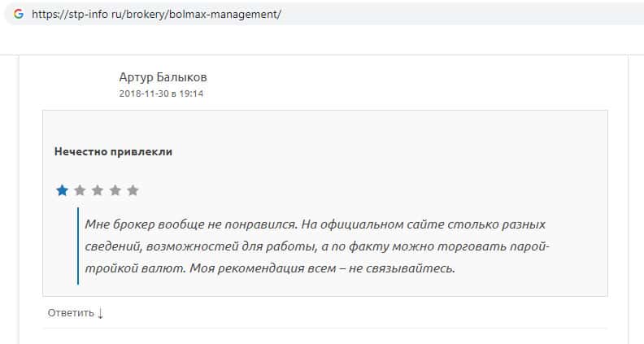Click the comment date 2018-11-30 в 19:14
The width and height of the screenshot is (644, 344).
click(161, 94)
